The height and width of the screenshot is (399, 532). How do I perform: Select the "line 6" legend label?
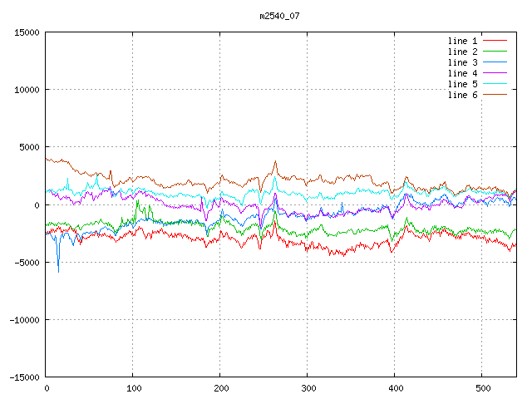point(462,95)
